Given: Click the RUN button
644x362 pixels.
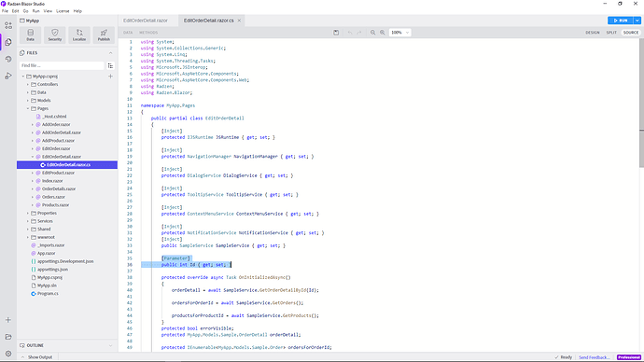Looking at the screenshot, I should (x=620, y=21).
